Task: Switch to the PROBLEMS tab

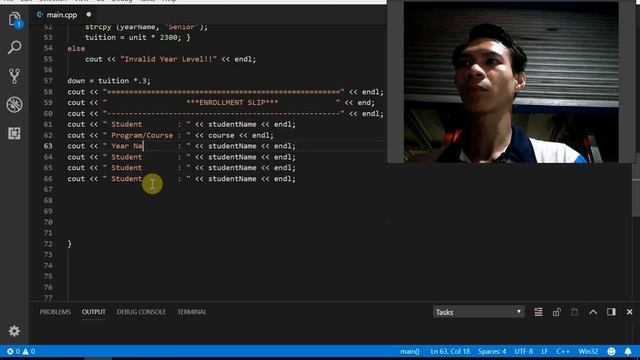Action: [x=55, y=312]
